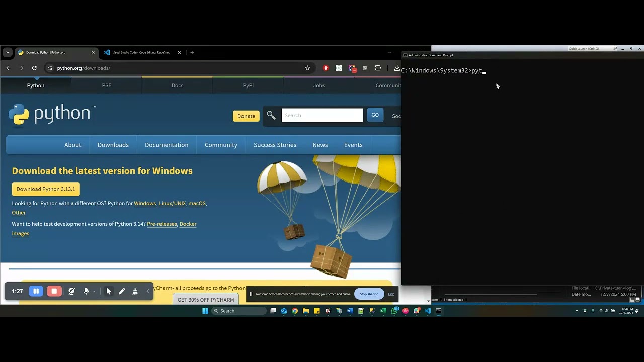
Task: Follow the Other platforms link
Action: [19, 213]
